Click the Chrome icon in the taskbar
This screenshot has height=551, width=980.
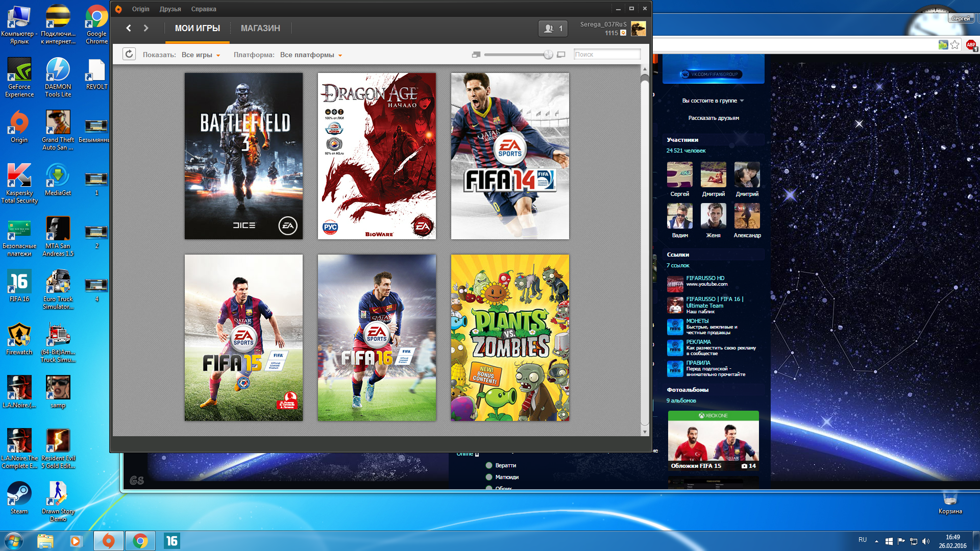tap(140, 541)
